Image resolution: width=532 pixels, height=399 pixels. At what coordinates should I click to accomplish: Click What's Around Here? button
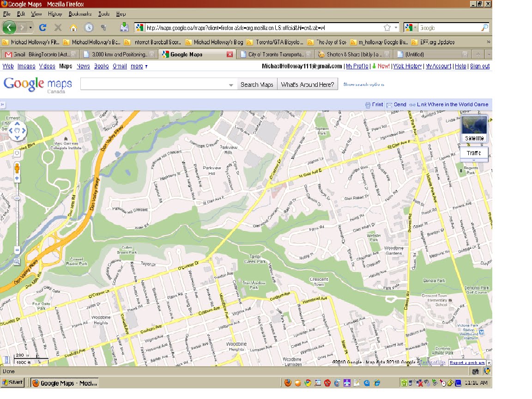pyautogui.click(x=308, y=85)
